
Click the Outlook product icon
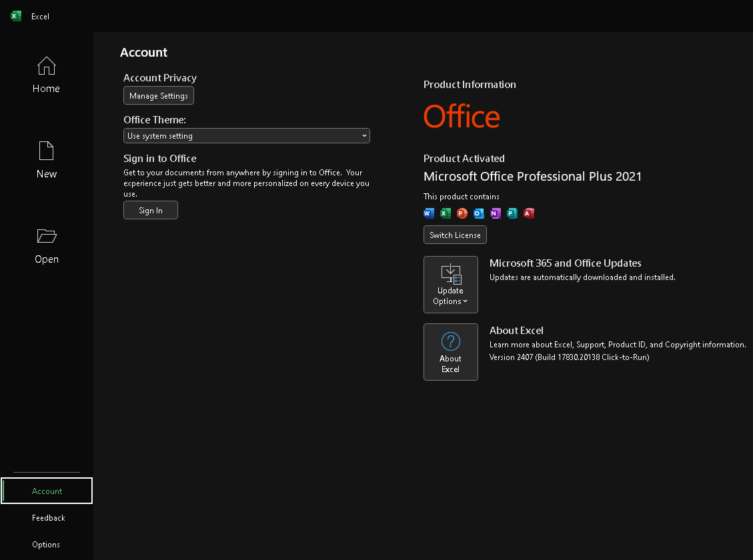tap(478, 213)
